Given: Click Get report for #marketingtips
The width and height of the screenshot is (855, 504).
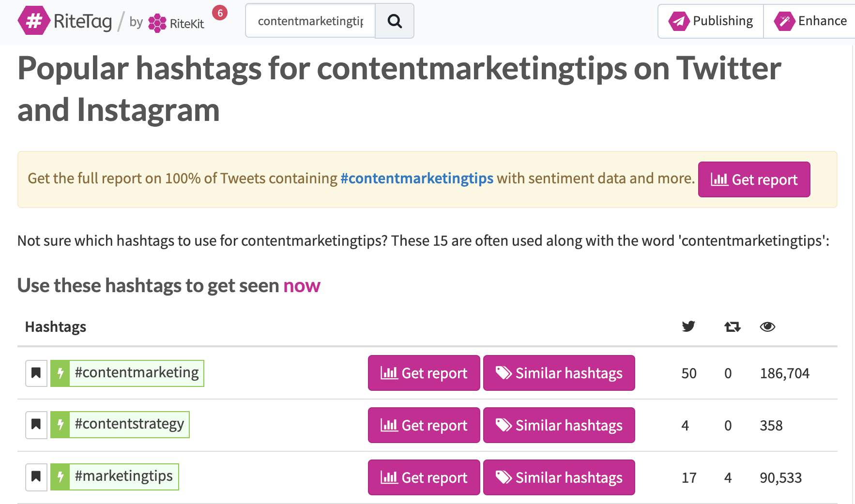Looking at the screenshot, I should 423,476.
